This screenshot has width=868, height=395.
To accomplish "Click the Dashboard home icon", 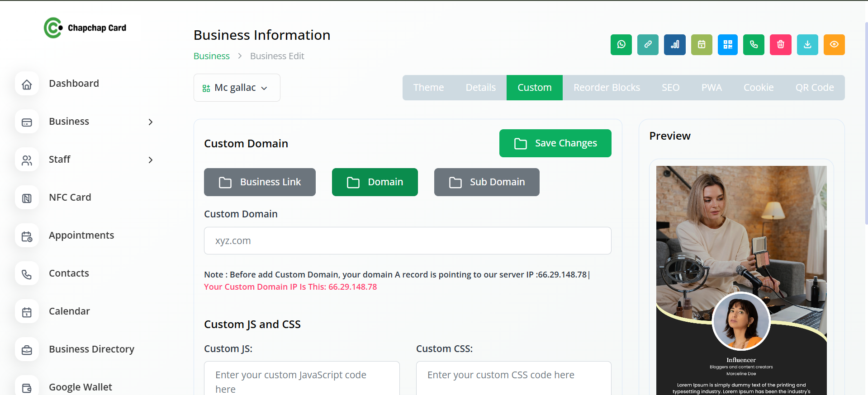I will [27, 84].
